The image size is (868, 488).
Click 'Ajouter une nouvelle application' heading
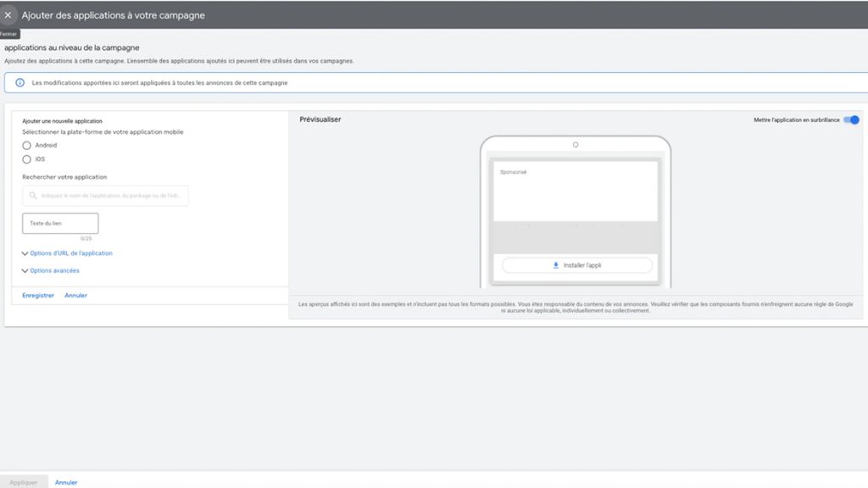coord(62,121)
